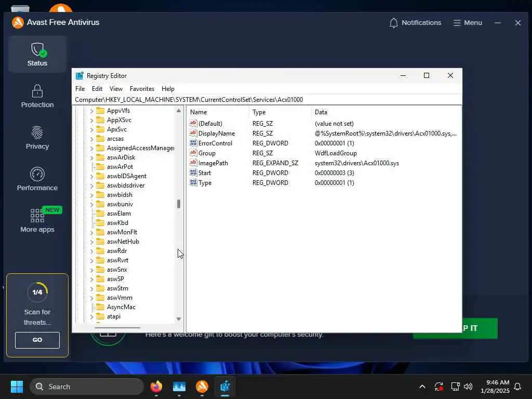Image resolution: width=532 pixels, height=399 pixels.
Task: Click the tree horizontal scrollbar
Action: coord(117,328)
